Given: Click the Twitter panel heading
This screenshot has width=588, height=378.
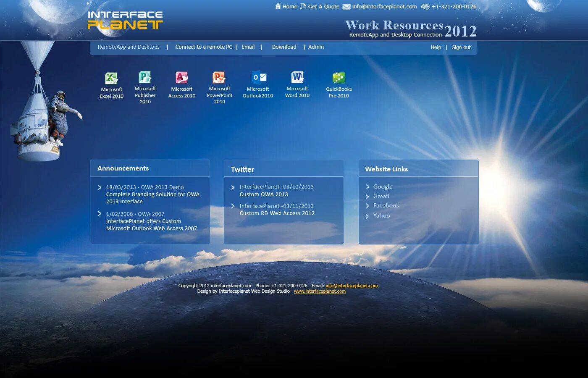Looking at the screenshot, I should click(x=242, y=169).
